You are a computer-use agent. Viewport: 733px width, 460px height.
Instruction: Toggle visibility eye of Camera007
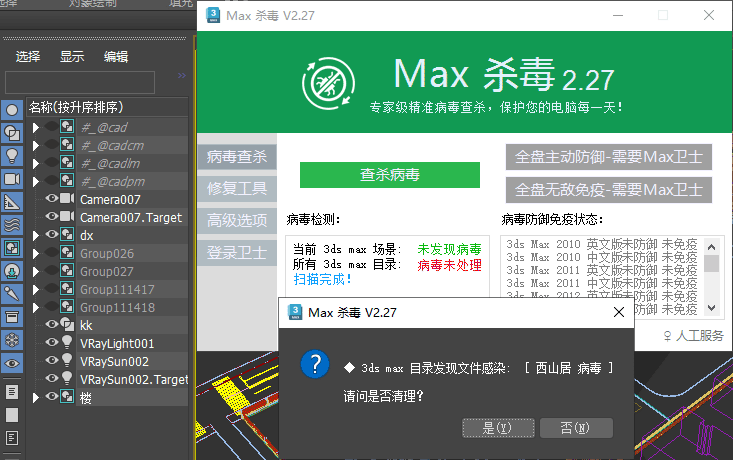(x=52, y=199)
